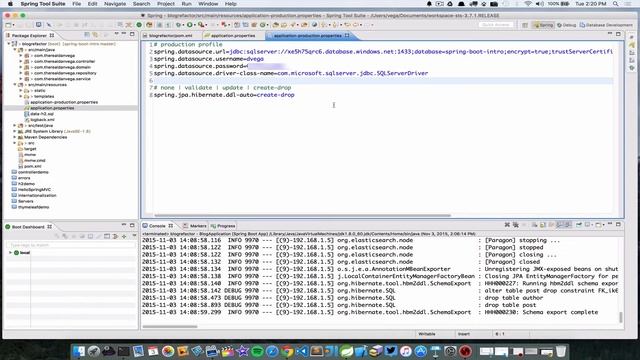Expand the com.therealdanvega.repository package
Viewport: 640px width, 360px height.
pyautogui.click(x=21, y=73)
